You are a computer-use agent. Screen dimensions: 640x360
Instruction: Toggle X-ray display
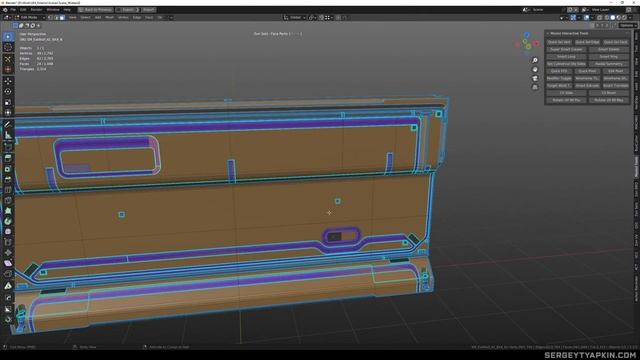(599, 18)
